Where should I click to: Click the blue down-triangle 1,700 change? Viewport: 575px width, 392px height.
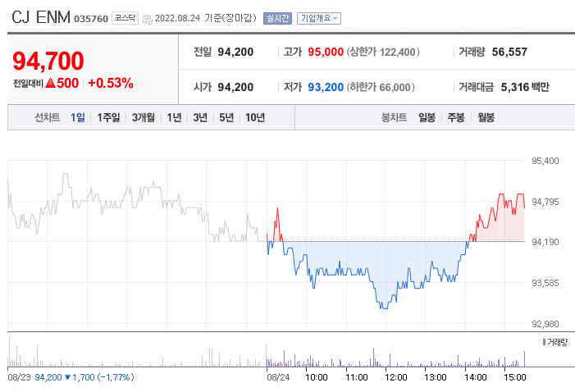tap(80, 377)
